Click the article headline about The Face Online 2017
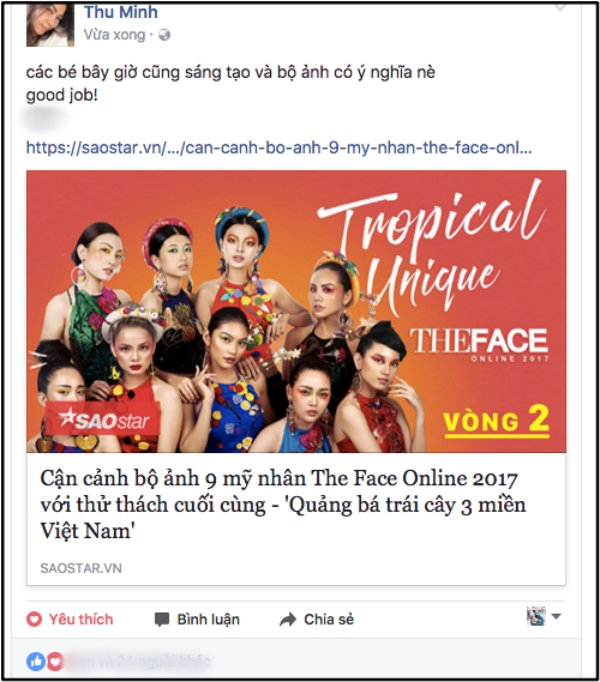The height and width of the screenshot is (682, 600). (283, 505)
